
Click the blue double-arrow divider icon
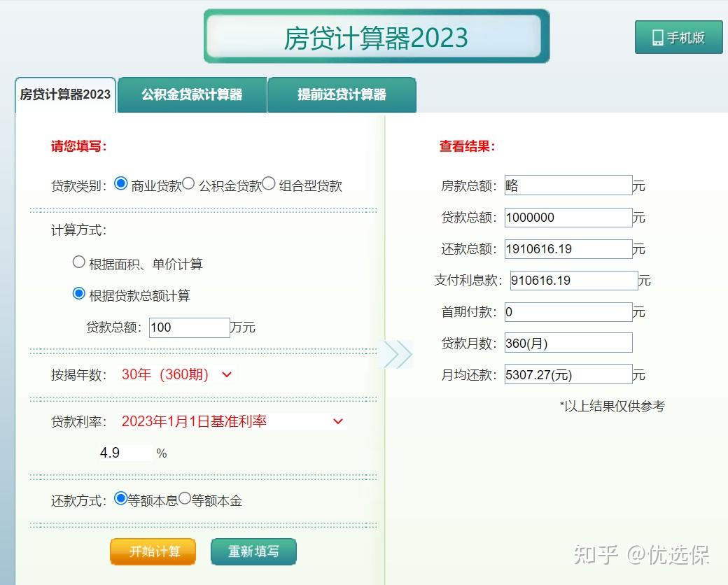click(x=398, y=354)
